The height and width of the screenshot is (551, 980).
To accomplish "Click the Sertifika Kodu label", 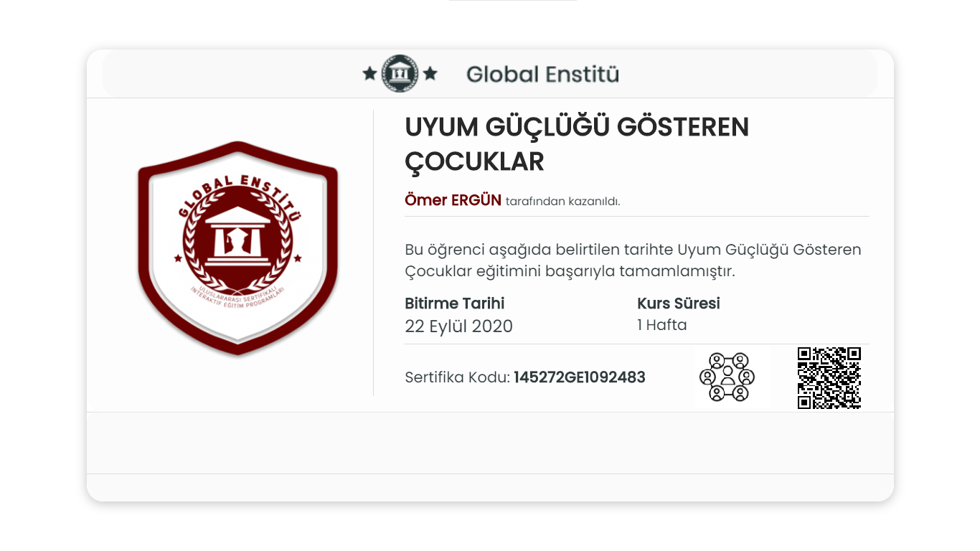I will [x=458, y=377].
